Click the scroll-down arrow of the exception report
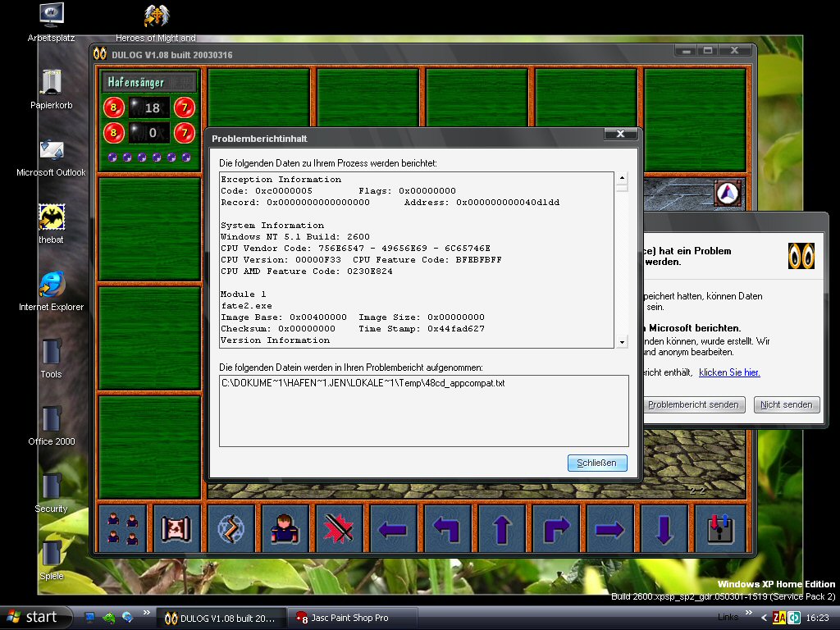Screen dimensions: 840x630 pos(622,342)
